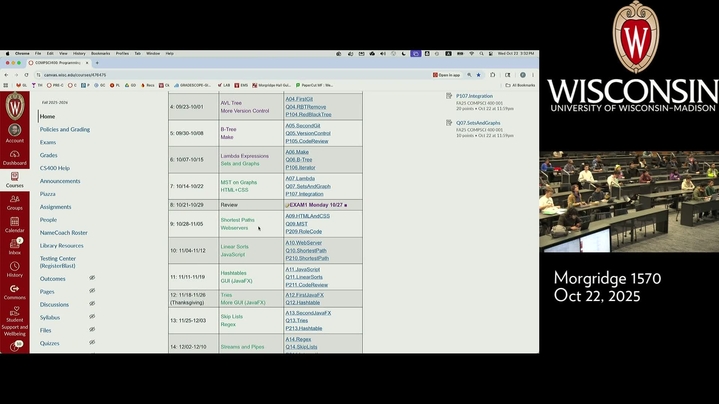Open the Bookmarks menu in menu bar
This screenshot has width=719, height=404.
coord(100,53)
